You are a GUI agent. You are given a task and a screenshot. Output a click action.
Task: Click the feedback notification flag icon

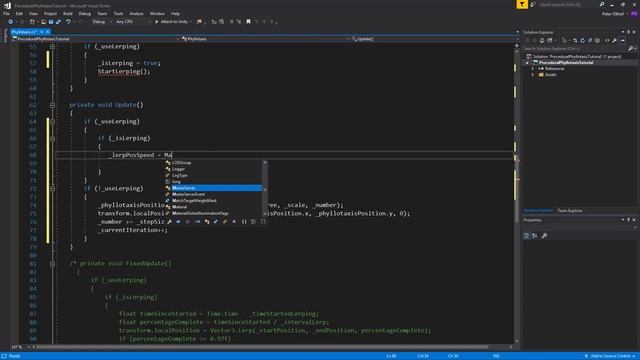(522, 4)
